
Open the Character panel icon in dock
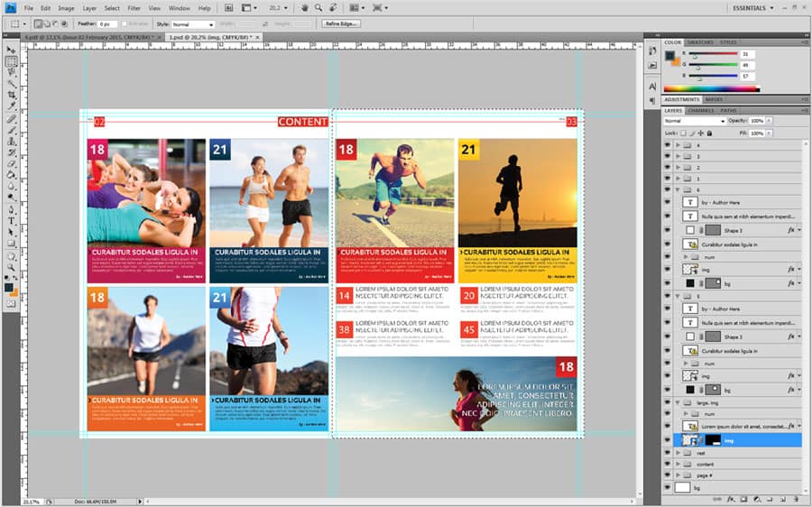652,87
